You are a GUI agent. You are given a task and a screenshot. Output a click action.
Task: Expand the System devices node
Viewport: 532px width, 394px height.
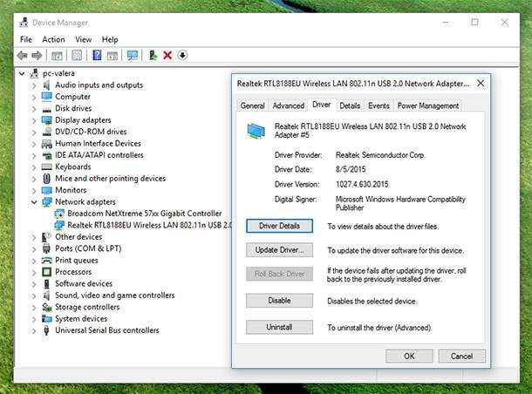(34, 319)
